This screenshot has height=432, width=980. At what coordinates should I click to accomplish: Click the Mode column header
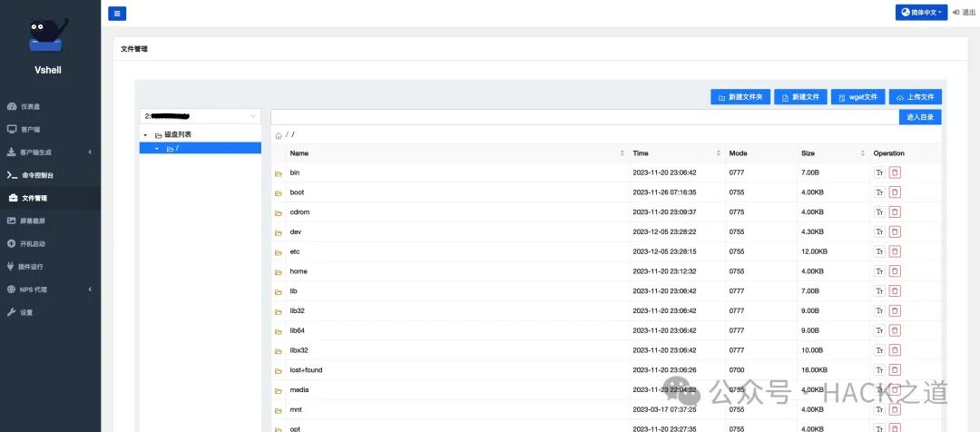(x=738, y=153)
